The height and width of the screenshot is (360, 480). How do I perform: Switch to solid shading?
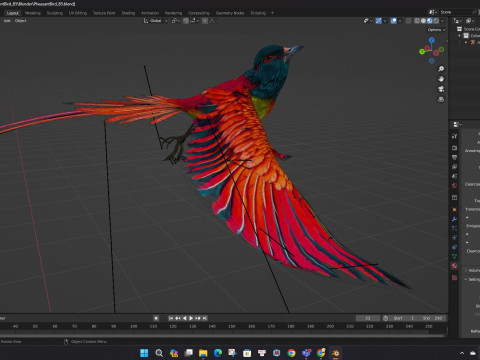pos(423,21)
